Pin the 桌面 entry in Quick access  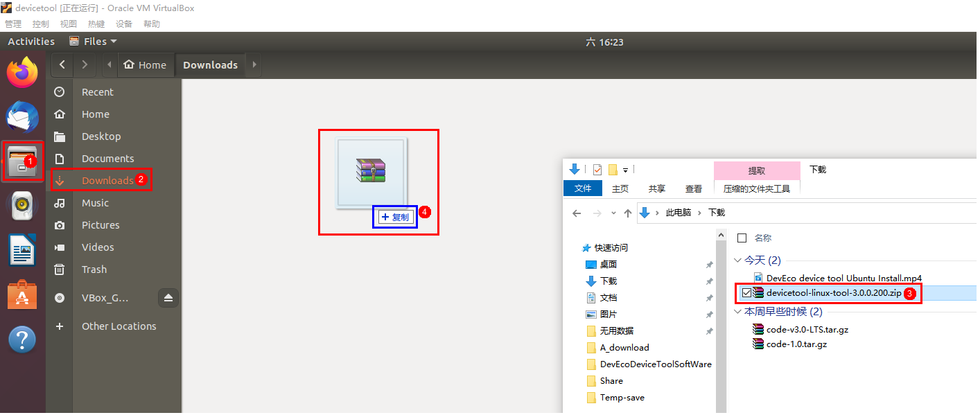click(x=709, y=264)
